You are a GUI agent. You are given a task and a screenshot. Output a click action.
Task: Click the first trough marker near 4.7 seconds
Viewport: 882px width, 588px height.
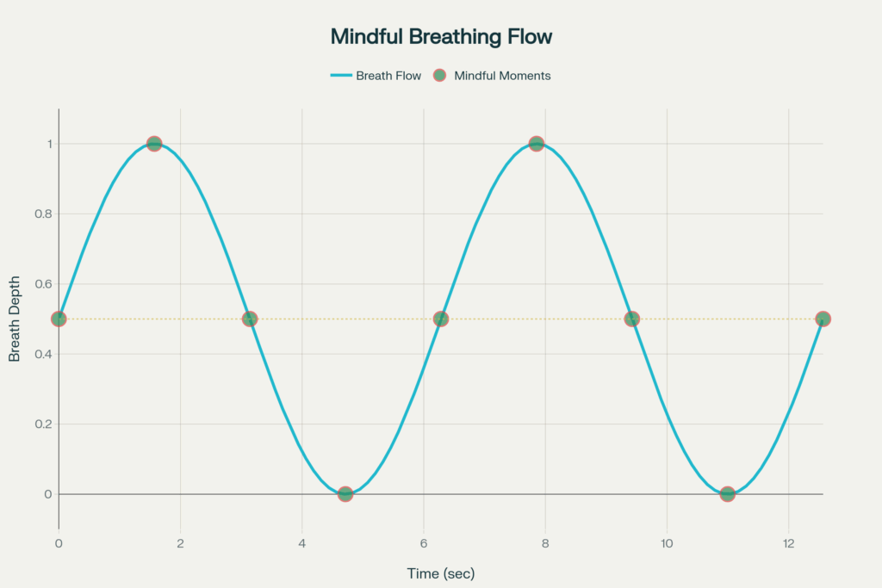point(345,494)
